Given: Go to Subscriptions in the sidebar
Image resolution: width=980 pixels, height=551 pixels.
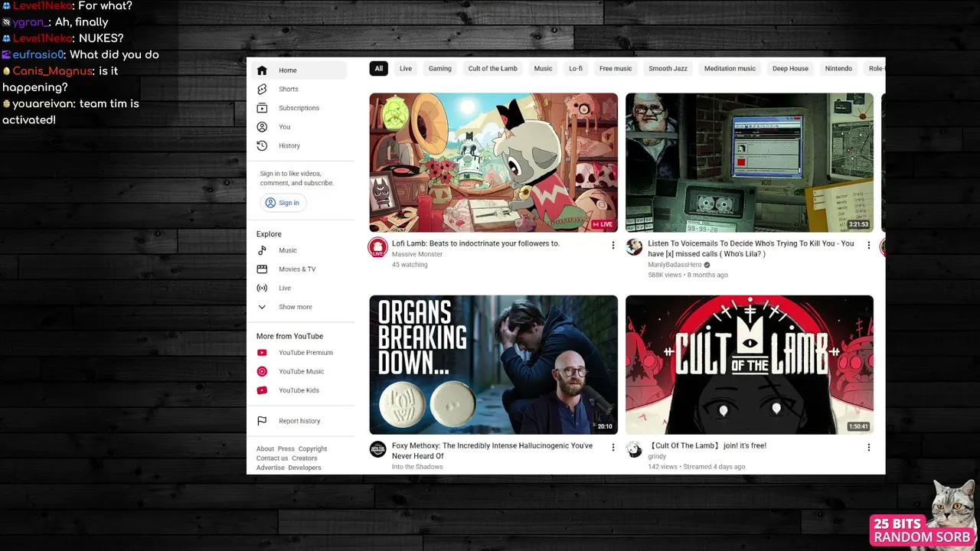Looking at the screenshot, I should (299, 108).
